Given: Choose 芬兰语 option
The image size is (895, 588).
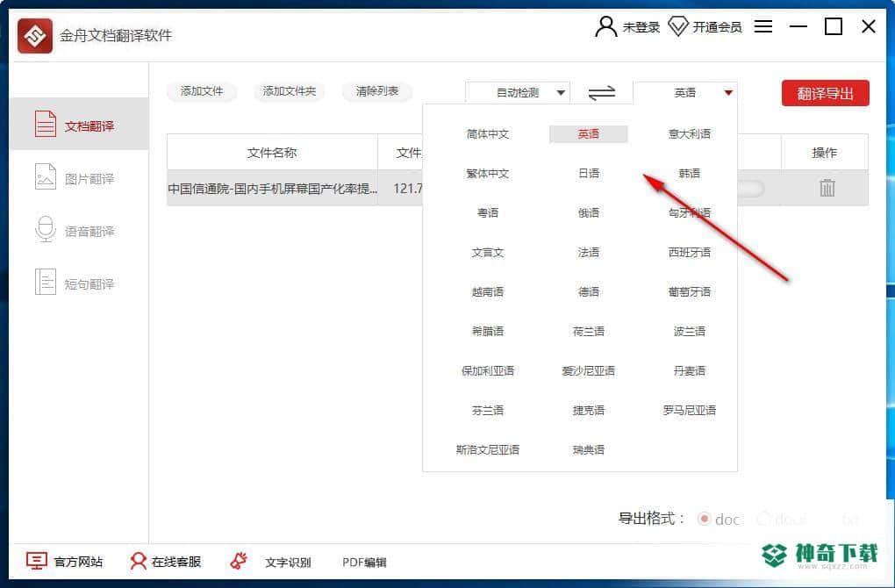Looking at the screenshot, I should point(488,410).
